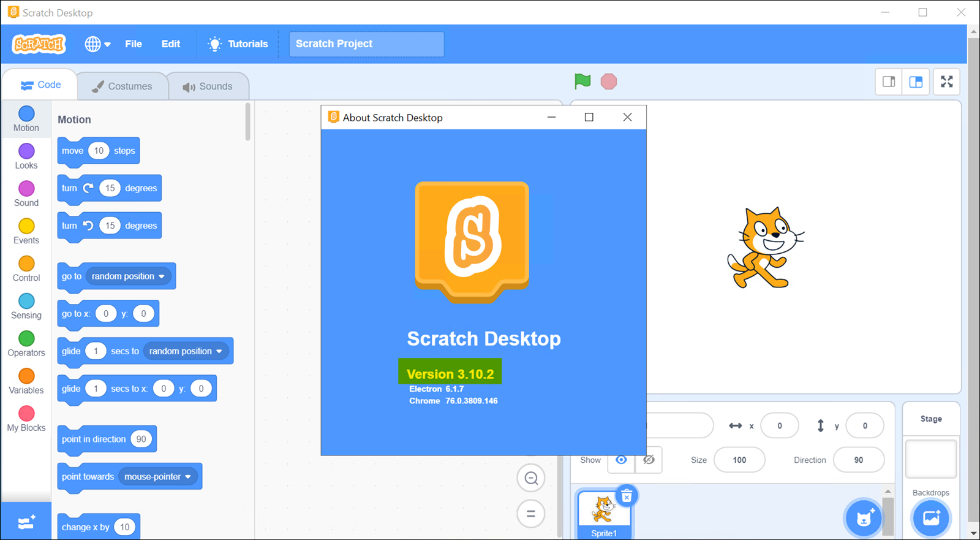The image size is (980, 540).
Task: Select the My Blocks category
Action: click(26, 419)
